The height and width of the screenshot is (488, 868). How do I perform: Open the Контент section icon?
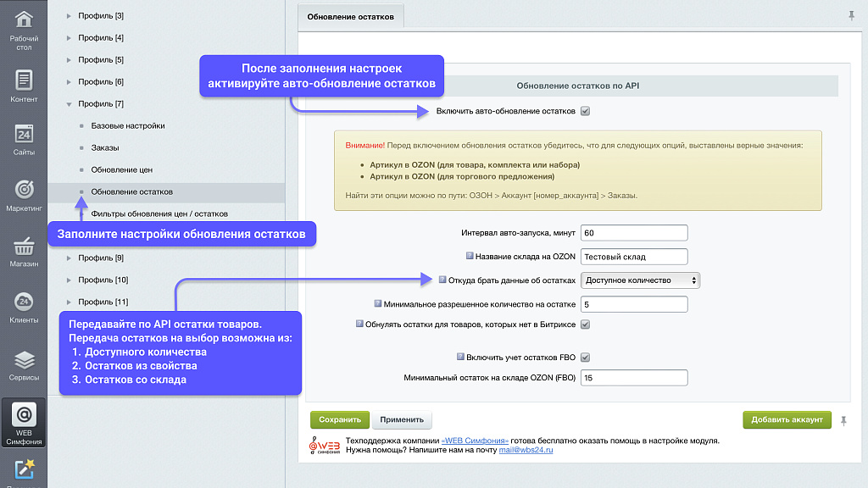[x=24, y=85]
